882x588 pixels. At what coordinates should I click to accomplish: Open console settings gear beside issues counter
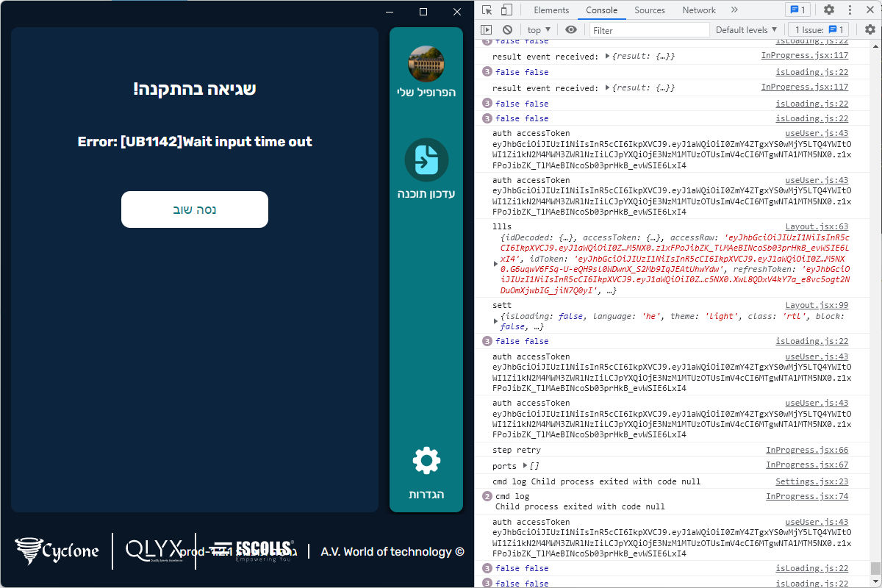[x=870, y=30]
